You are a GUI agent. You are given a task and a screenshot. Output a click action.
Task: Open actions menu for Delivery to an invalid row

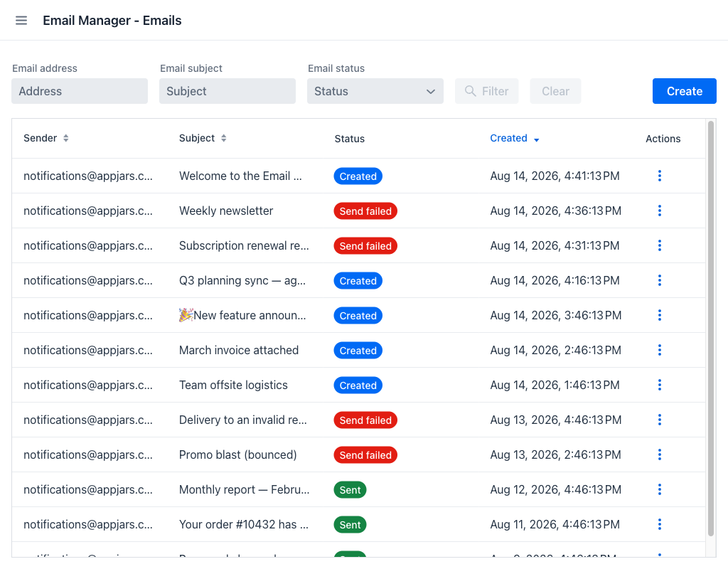pos(659,420)
